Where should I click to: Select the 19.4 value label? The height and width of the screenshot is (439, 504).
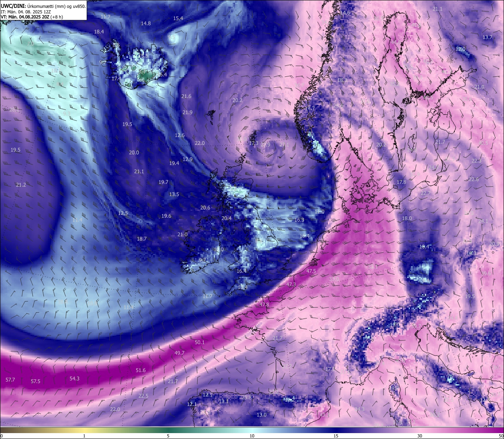174,163
